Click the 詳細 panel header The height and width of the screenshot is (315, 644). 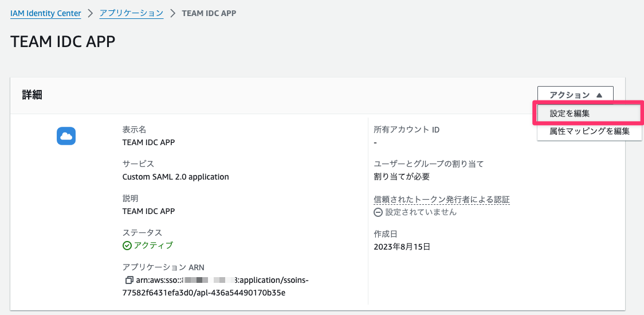tap(32, 95)
